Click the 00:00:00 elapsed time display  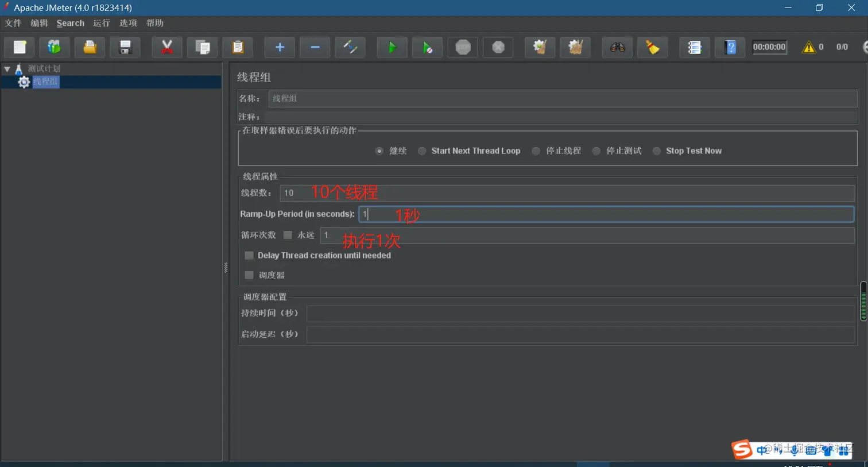tap(769, 47)
